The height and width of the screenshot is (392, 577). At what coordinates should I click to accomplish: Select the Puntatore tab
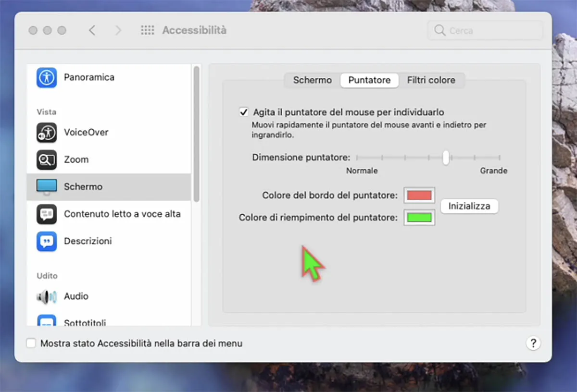(x=369, y=80)
